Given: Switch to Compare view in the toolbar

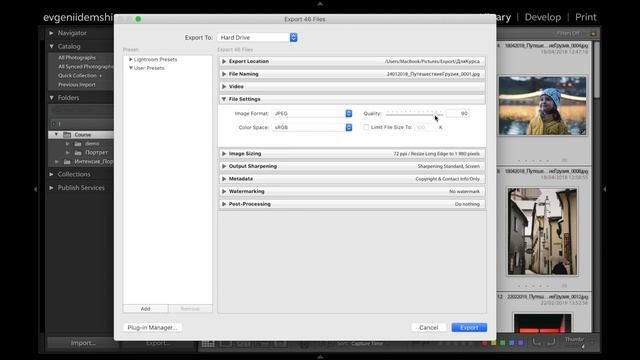Looking at the screenshot, I should [x=243, y=344].
